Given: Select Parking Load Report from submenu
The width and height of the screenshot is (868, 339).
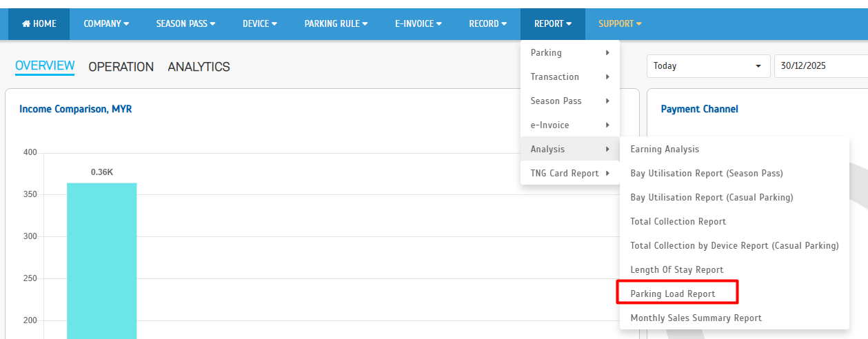Looking at the screenshot, I should pyautogui.click(x=673, y=294).
